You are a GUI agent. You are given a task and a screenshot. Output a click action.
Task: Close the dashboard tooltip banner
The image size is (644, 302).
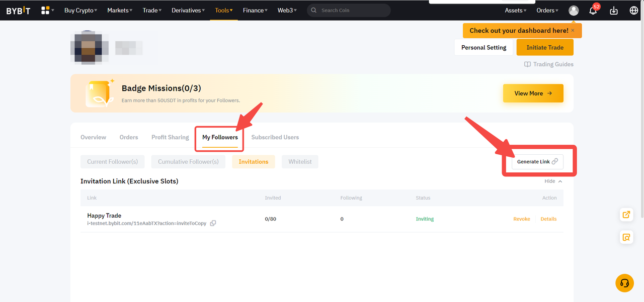click(x=573, y=31)
